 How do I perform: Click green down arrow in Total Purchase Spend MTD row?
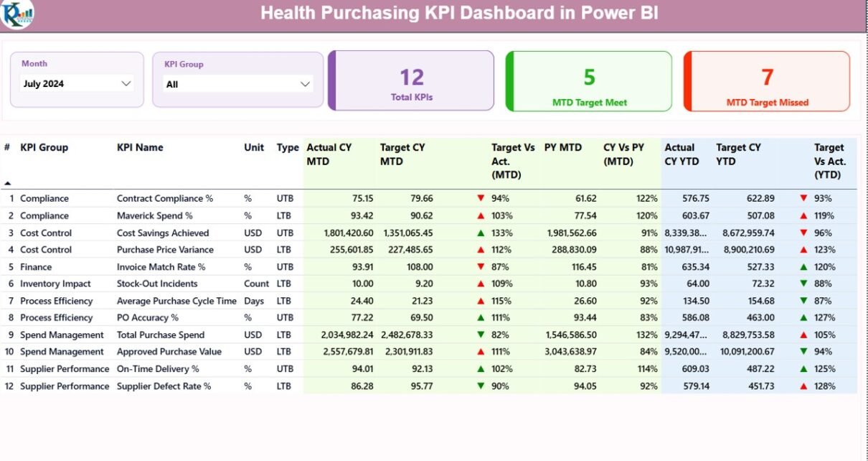coord(481,335)
